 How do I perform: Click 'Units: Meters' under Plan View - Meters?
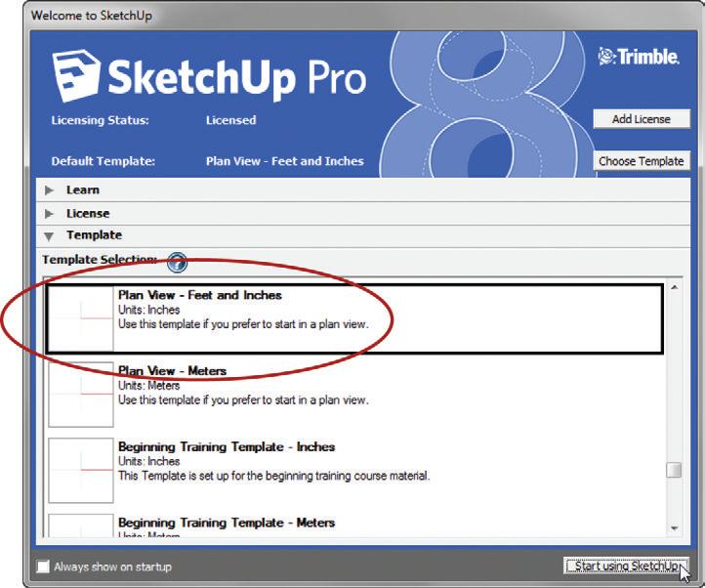pyautogui.click(x=148, y=386)
